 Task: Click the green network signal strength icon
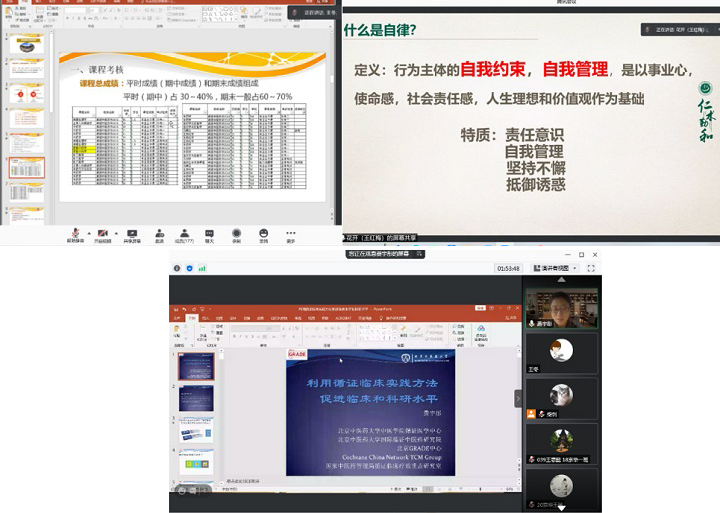201,268
